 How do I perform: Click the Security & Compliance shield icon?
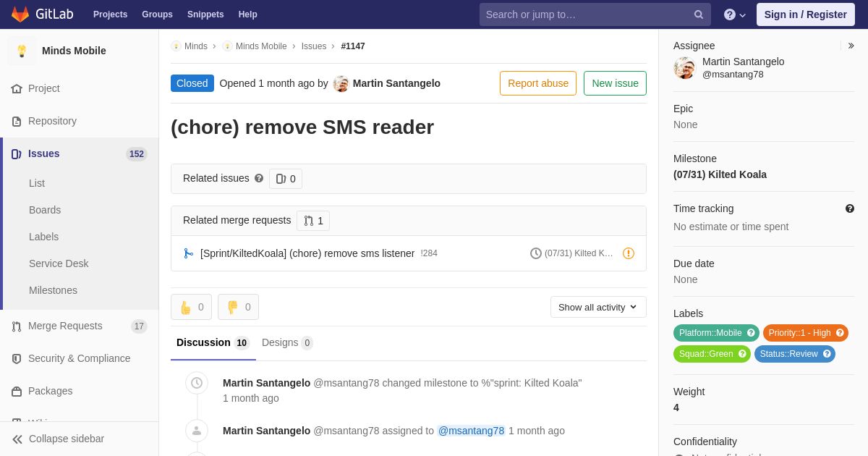(x=17, y=358)
